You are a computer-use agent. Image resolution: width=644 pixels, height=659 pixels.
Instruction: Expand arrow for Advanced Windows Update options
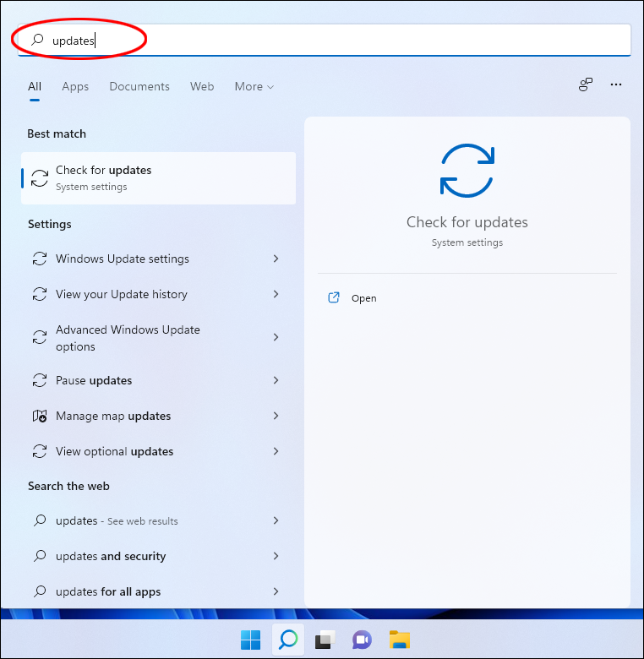coord(276,337)
